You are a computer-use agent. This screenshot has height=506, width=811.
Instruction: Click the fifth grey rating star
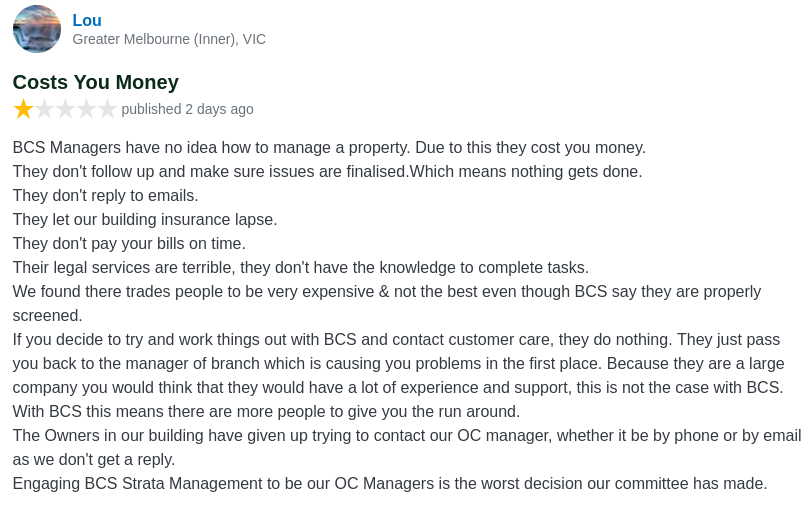(x=107, y=109)
